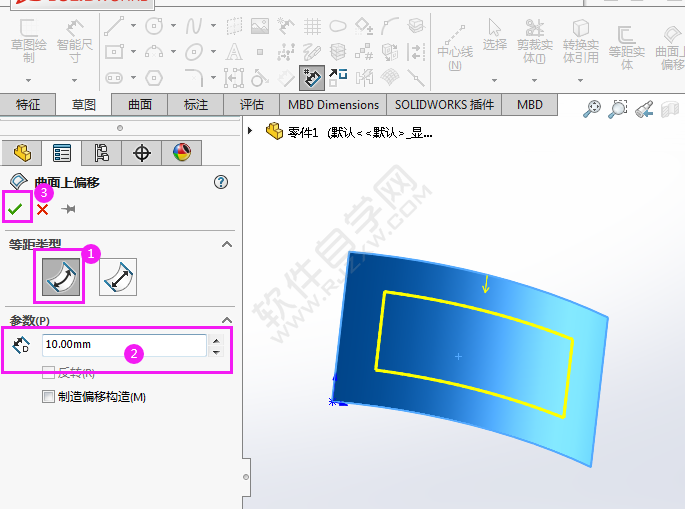685x509 pixels.
Task: Open the Slot tool dropdown arrow
Action: [133, 78]
